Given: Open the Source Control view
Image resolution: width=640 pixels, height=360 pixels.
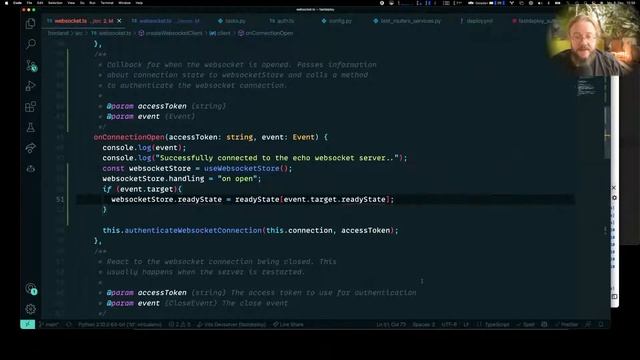Looking at the screenshot, I should 31,65.
